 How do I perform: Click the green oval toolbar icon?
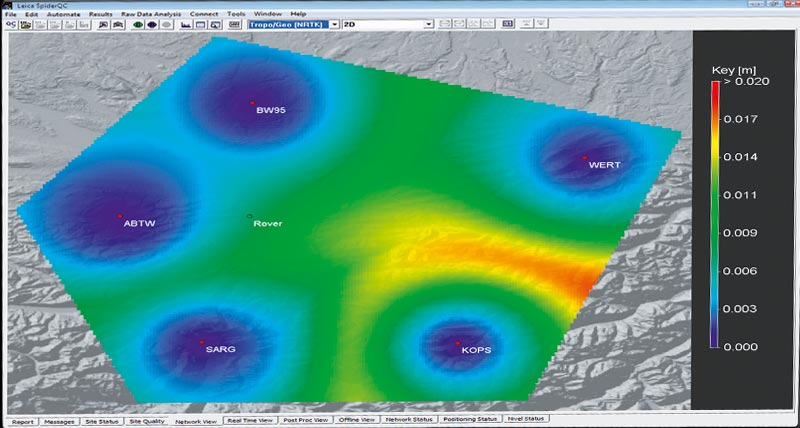pyautogui.click(x=139, y=23)
